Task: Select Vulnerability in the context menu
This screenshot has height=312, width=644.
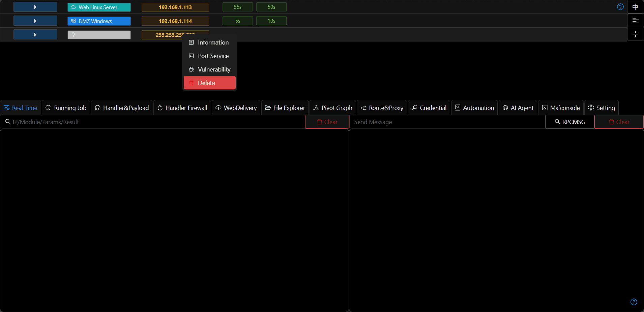Action: click(x=209, y=69)
